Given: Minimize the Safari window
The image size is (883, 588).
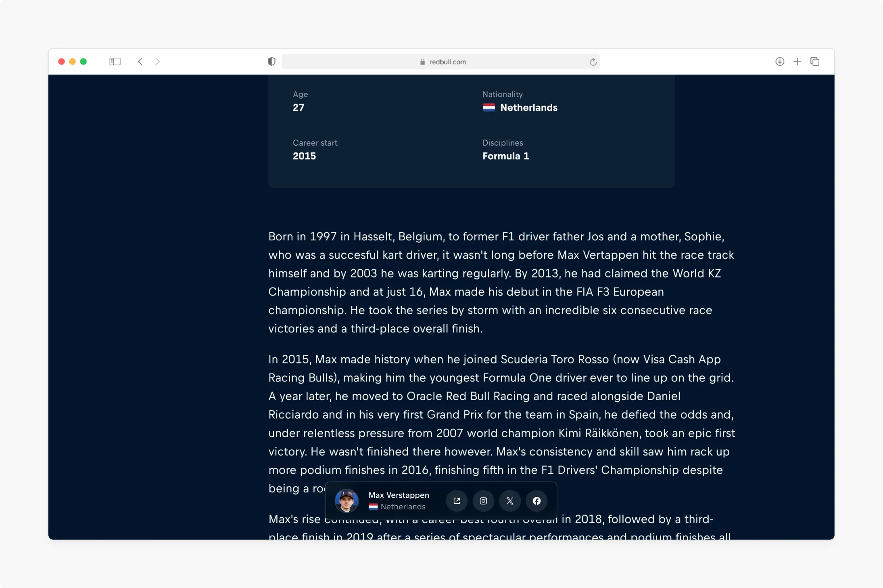Looking at the screenshot, I should pos(73,61).
